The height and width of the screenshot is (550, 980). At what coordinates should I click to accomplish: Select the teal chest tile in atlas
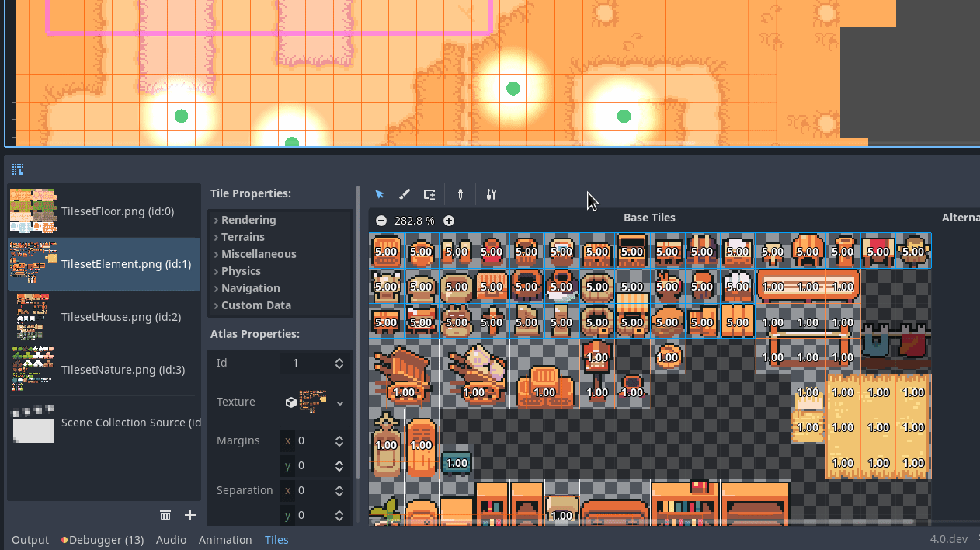pos(457,463)
